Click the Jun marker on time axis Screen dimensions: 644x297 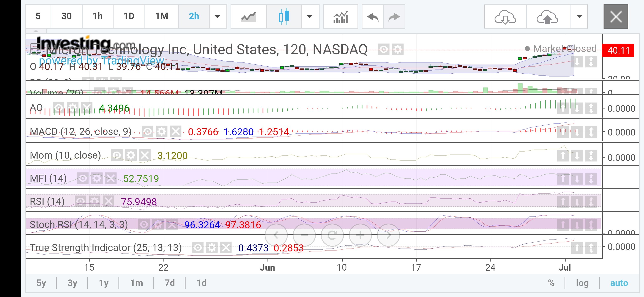[267, 268]
